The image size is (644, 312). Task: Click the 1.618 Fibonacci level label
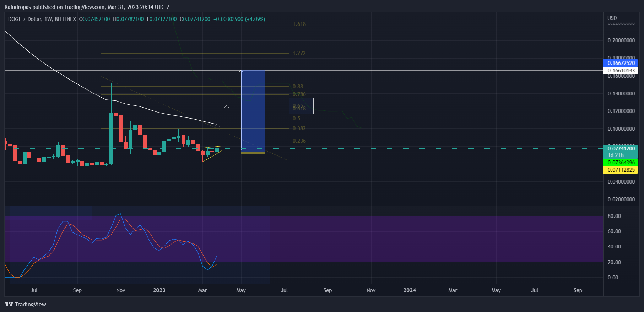[299, 24]
